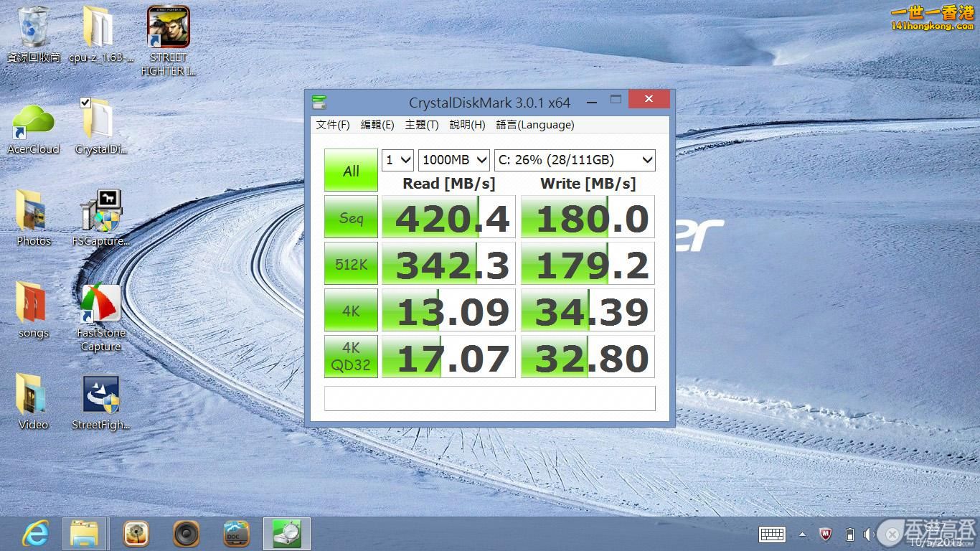980x551 pixels.
Task: Open the touch keyboard from the tray
Action: point(772,534)
